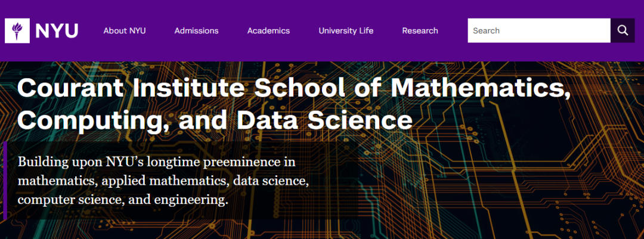644x239 pixels.
Task: Go to University Life in the navigation
Action: [x=346, y=30]
